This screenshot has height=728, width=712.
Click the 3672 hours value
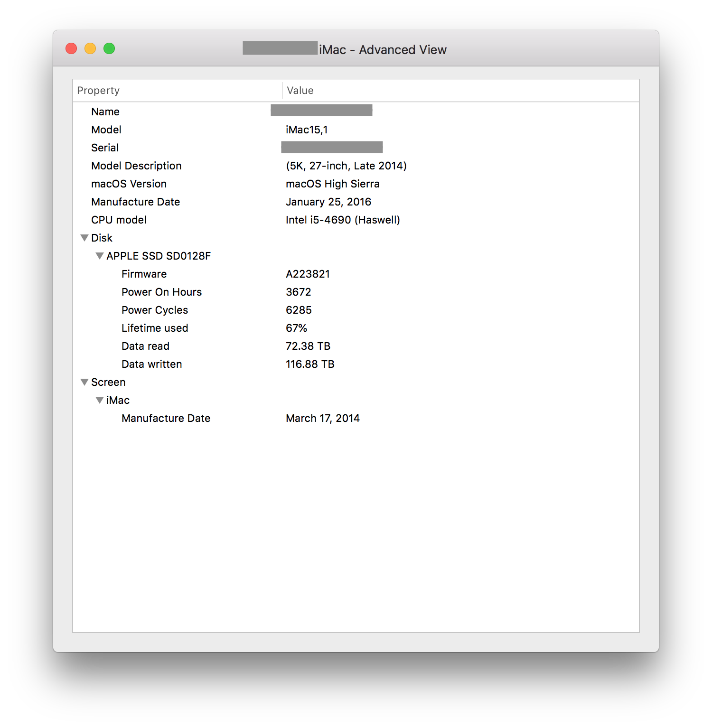click(x=299, y=292)
